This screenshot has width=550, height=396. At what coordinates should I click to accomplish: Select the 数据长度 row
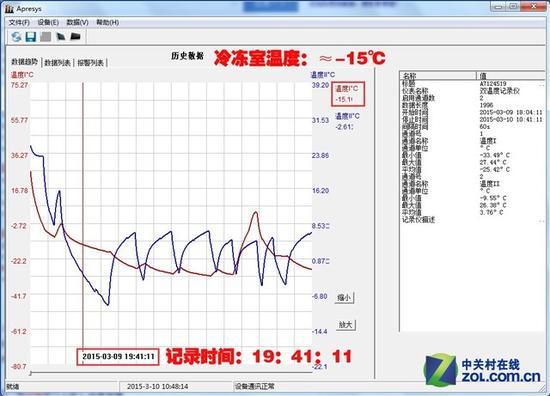472,105
